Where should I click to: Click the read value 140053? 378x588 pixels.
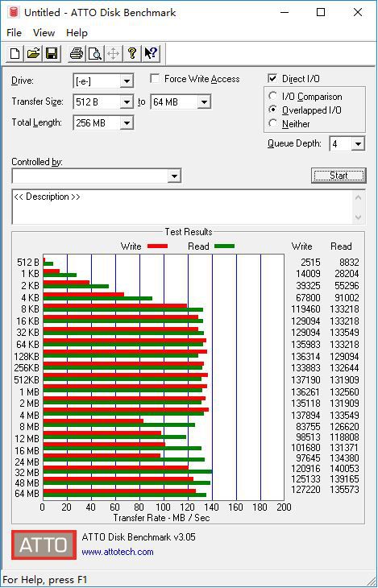point(345,469)
